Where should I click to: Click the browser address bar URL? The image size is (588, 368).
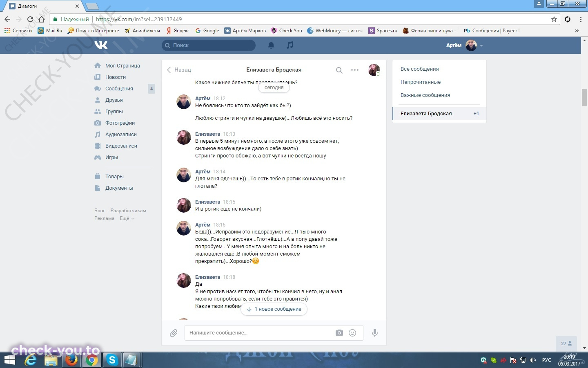(x=139, y=19)
